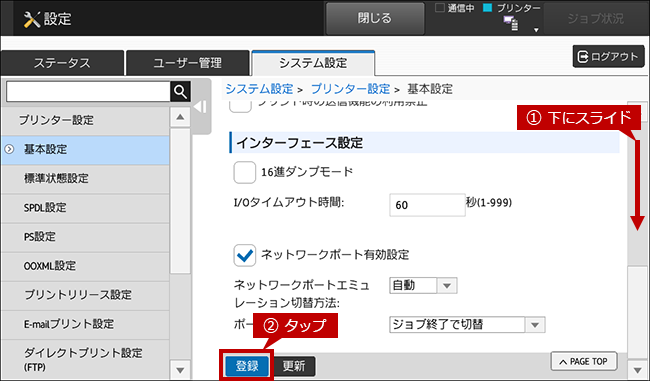Open ダイレクトプリント設定 (FTP) in sidebar
This screenshot has height=381, width=650.
click(x=85, y=359)
